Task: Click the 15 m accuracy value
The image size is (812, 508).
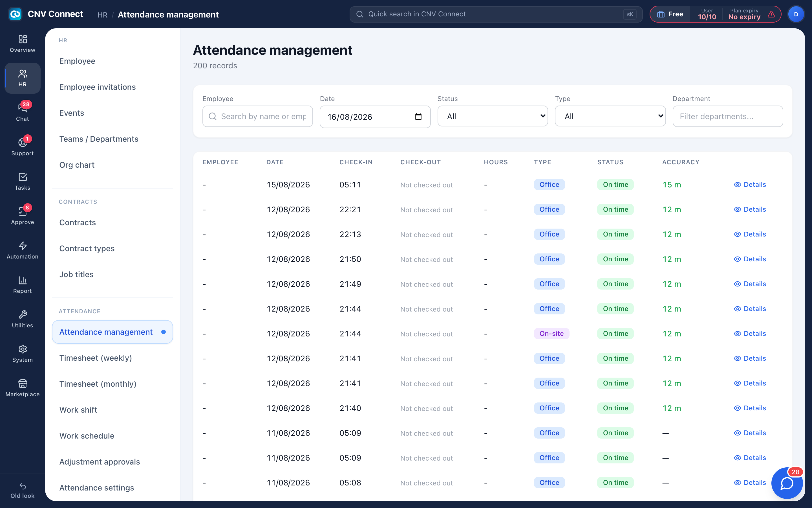Action: [672, 185]
